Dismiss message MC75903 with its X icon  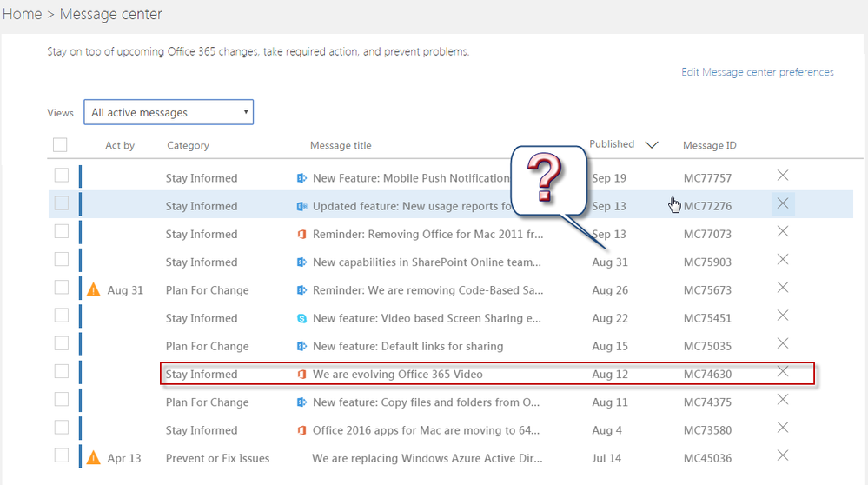tap(783, 259)
